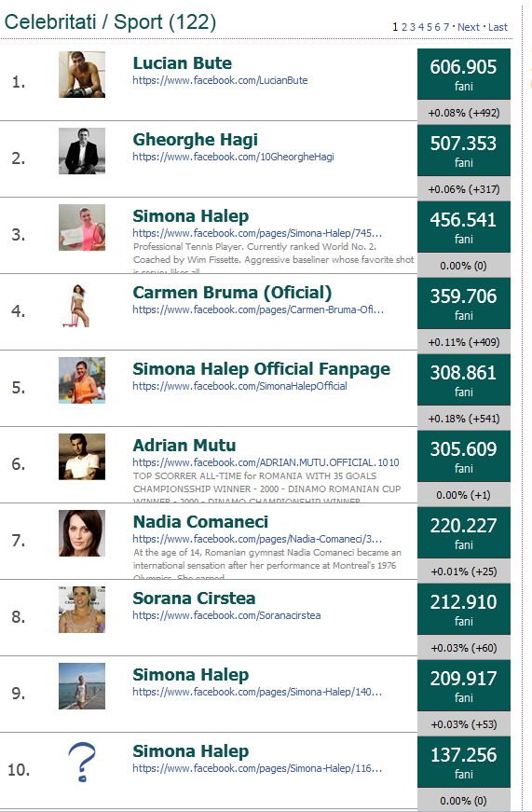Open Lucian Bute's profile thumbnail
Image resolution: width=532 pixels, height=812 pixels.
click(x=82, y=74)
